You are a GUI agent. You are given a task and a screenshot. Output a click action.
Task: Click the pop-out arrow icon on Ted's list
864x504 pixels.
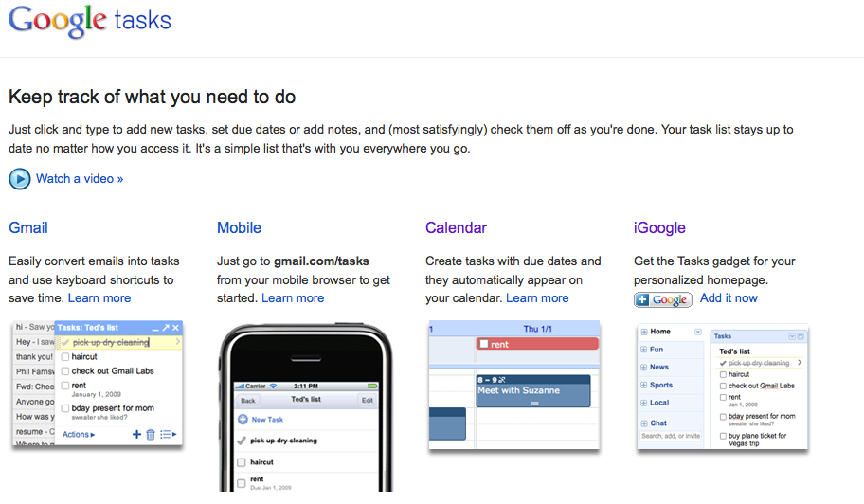click(165, 327)
